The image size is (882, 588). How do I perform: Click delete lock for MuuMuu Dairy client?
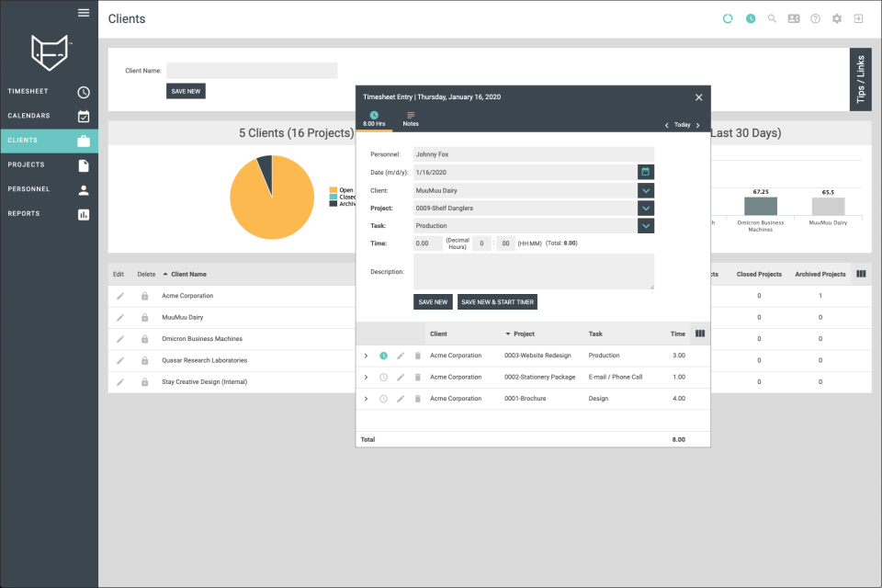pyautogui.click(x=144, y=317)
